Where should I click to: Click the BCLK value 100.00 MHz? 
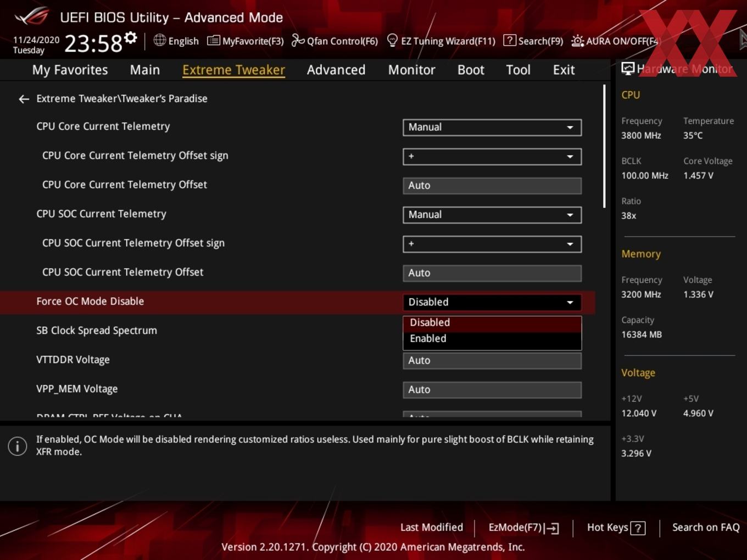(645, 176)
